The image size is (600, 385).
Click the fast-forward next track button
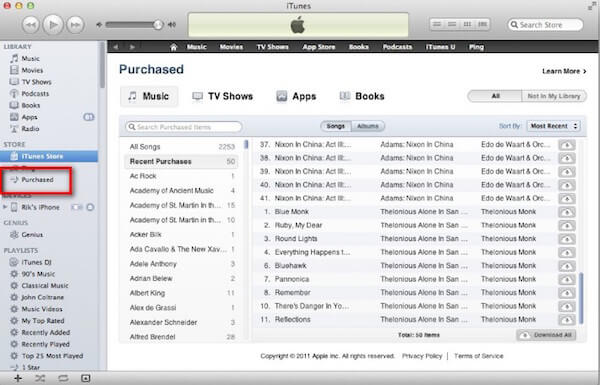tap(75, 25)
